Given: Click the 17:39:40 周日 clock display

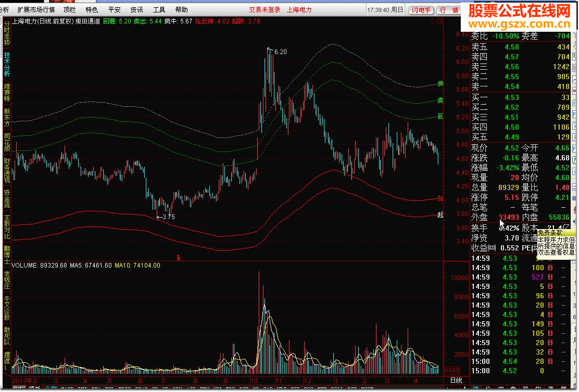Looking at the screenshot, I should tap(385, 10).
